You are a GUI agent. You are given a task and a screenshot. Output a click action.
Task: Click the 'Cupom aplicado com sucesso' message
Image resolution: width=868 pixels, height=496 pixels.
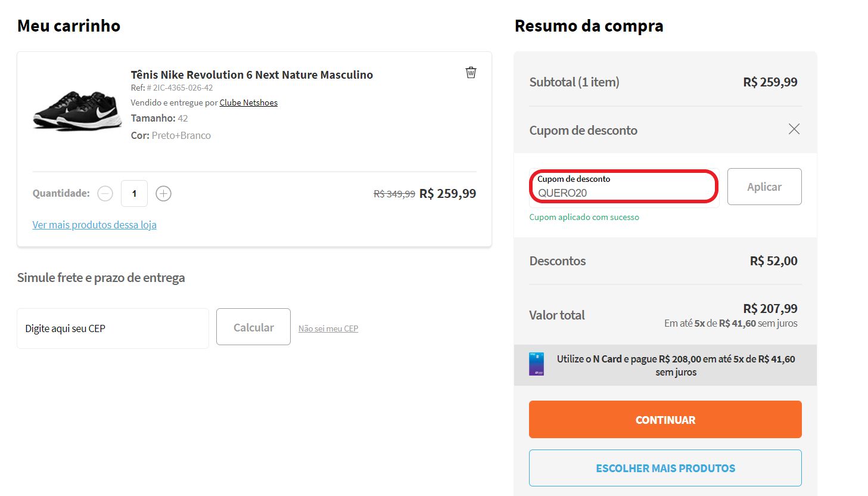(584, 217)
